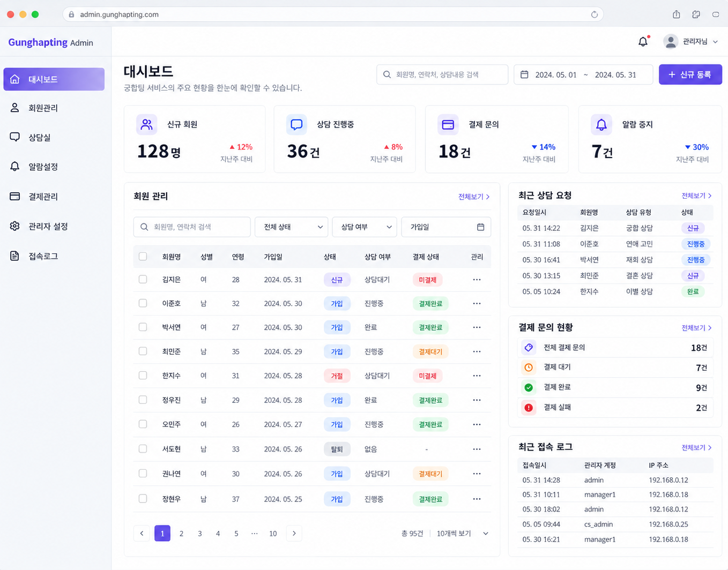The height and width of the screenshot is (570, 728).
Task: Check the box for 한지수
Action: click(x=143, y=376)
